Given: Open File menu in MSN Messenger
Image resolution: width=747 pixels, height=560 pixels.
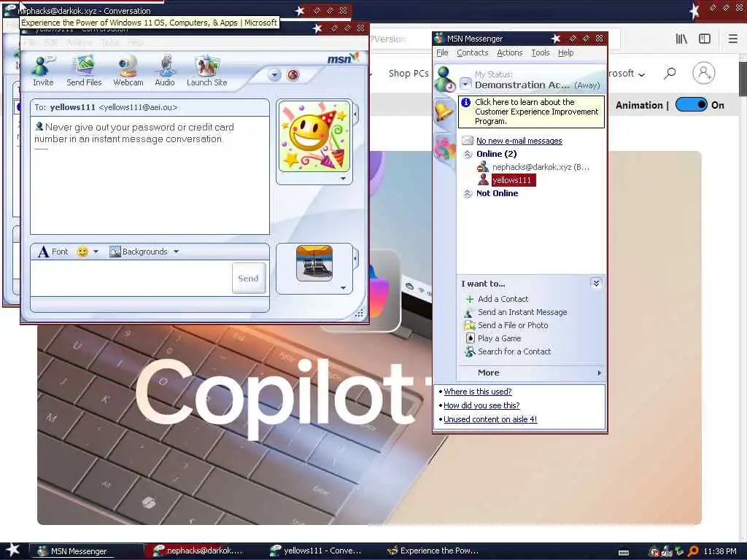Looking at the screenshot, I should tap(442, 52).
